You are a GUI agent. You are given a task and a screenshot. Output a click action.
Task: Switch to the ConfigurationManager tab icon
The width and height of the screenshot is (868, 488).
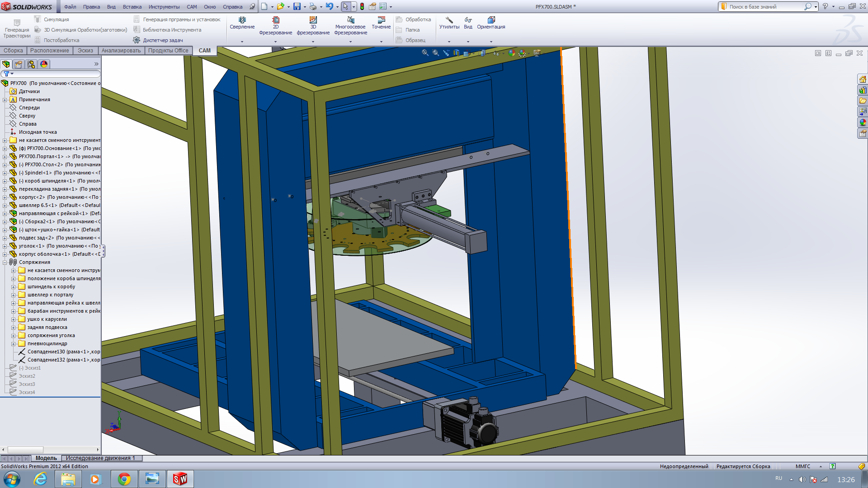pos(31,64)
